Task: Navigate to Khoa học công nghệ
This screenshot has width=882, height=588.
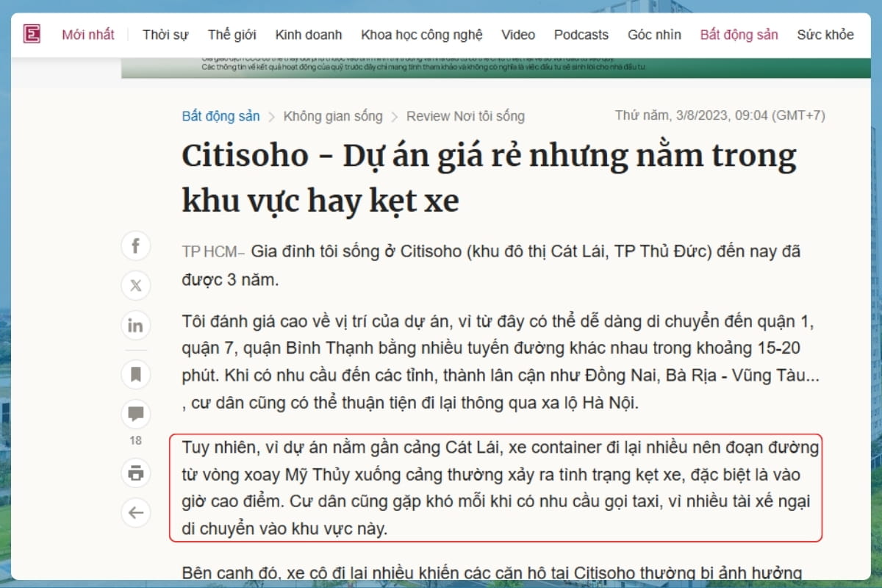Action: tap(421, 35)
